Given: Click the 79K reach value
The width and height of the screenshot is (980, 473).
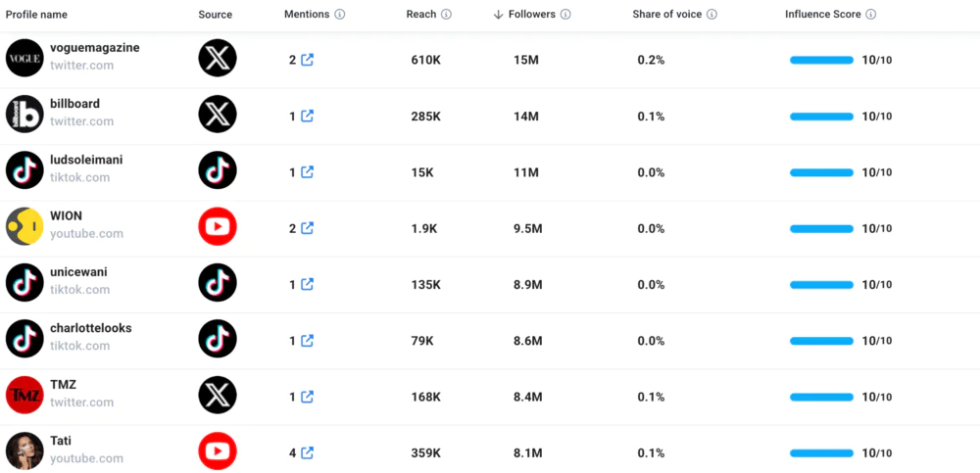Looking at the screenshot, I should tap(421, 341).
